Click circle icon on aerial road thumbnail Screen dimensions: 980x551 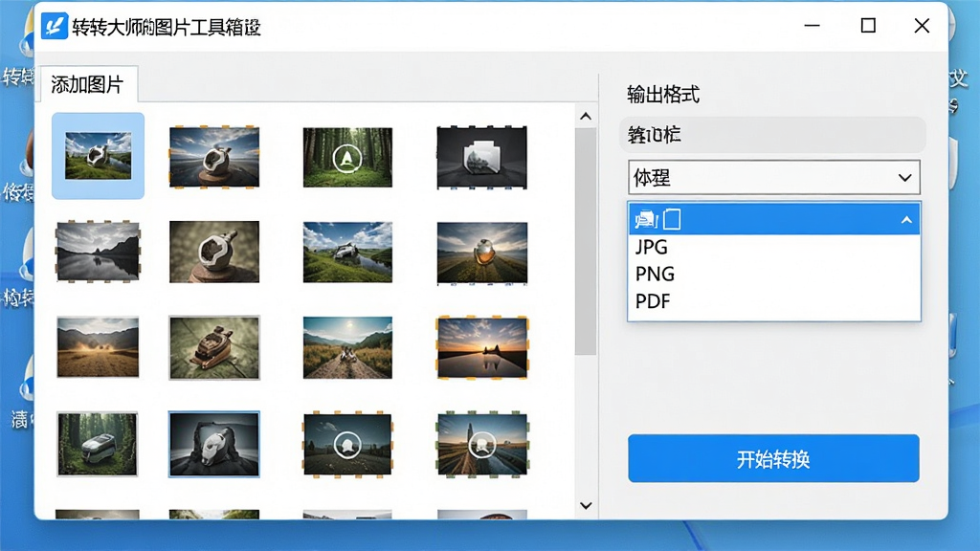click(482, 445)
